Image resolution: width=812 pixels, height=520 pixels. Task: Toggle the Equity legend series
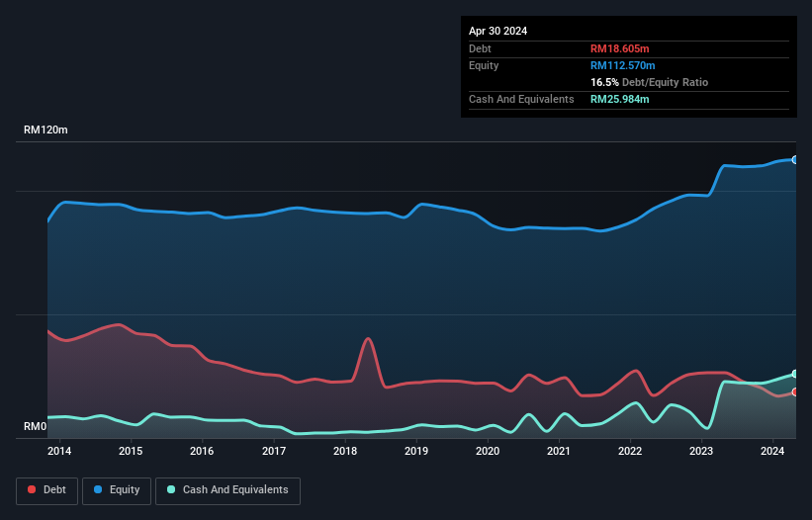tap(117, 490)
